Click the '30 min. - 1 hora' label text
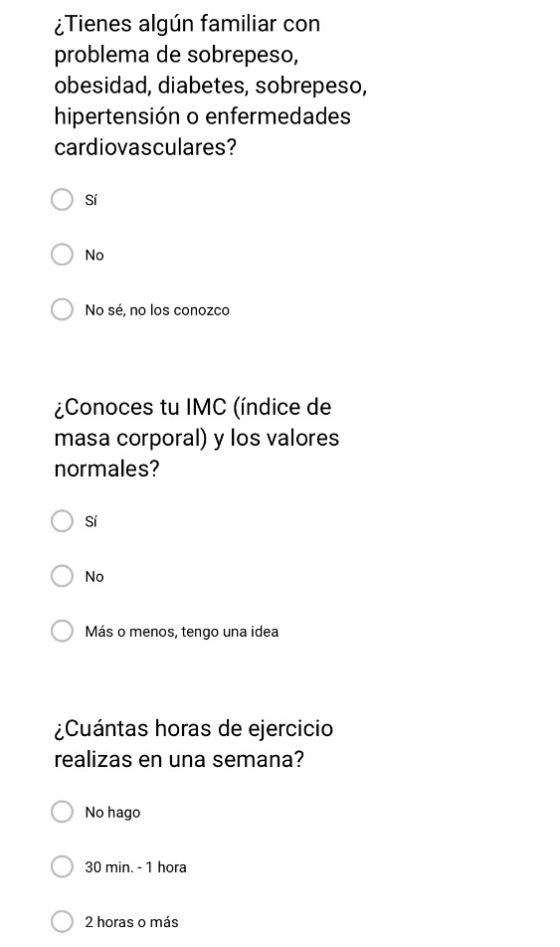560x947 pixels. tap(135, 867)
